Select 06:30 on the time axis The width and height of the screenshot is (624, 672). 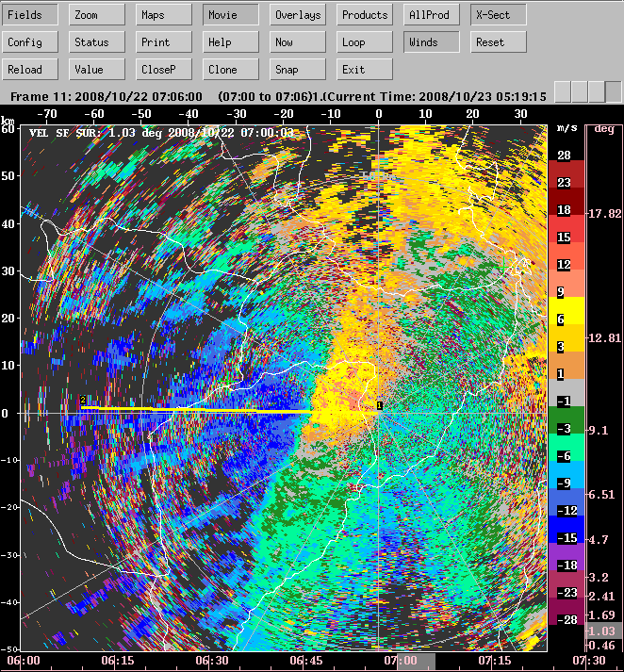click(212, 662)
